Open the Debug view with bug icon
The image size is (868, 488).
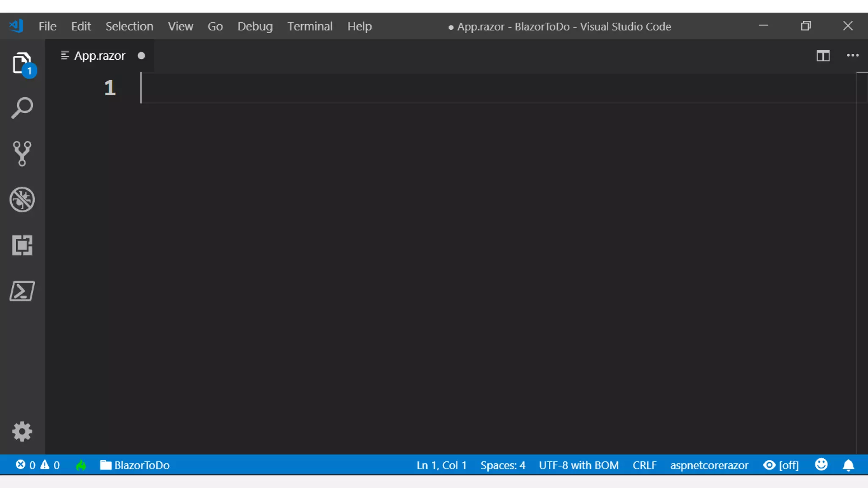22,200
